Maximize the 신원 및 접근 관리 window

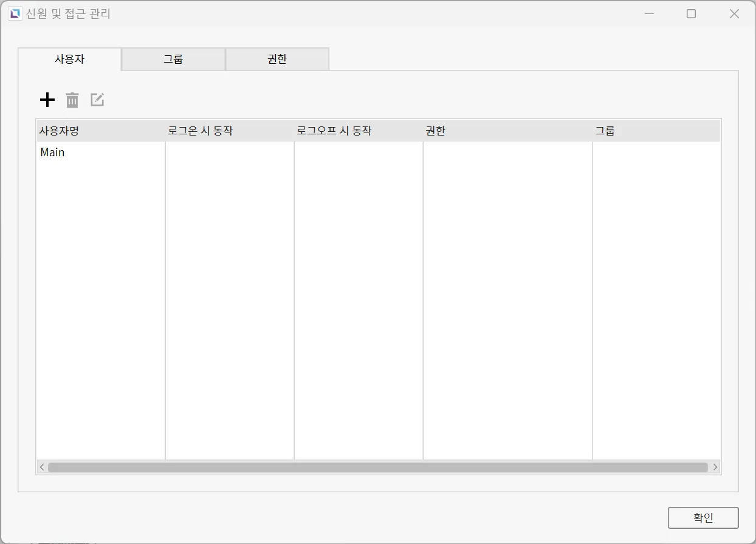[691, 14]
